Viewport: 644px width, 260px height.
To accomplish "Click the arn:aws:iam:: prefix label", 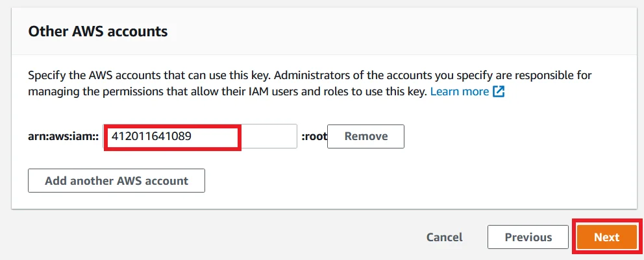I will [x=63, y=137].
